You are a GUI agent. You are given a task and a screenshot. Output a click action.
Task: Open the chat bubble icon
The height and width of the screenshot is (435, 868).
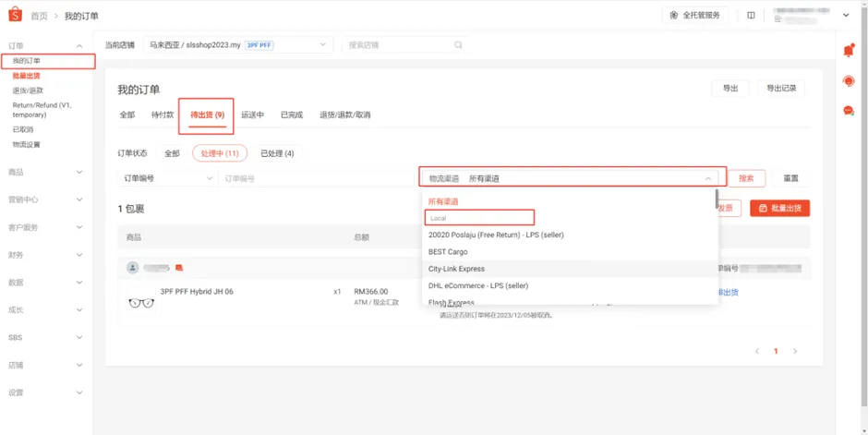(848, 110)
